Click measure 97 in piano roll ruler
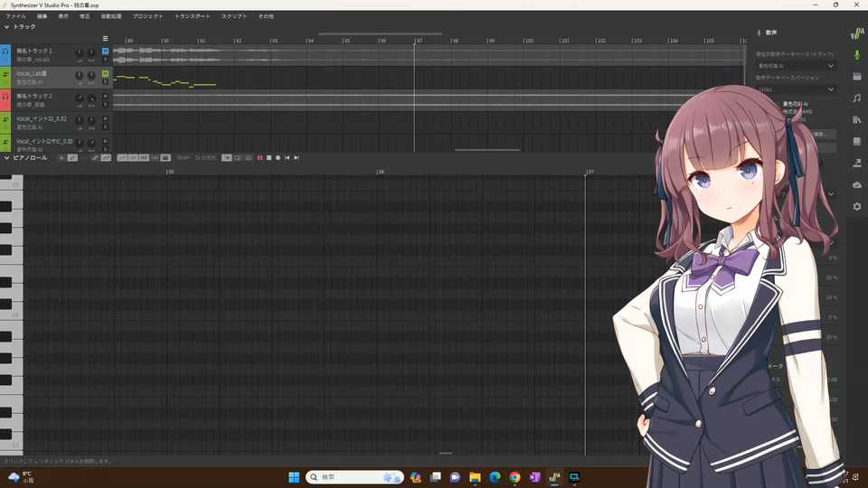This screenshot has width=868, height=488. 590,172
